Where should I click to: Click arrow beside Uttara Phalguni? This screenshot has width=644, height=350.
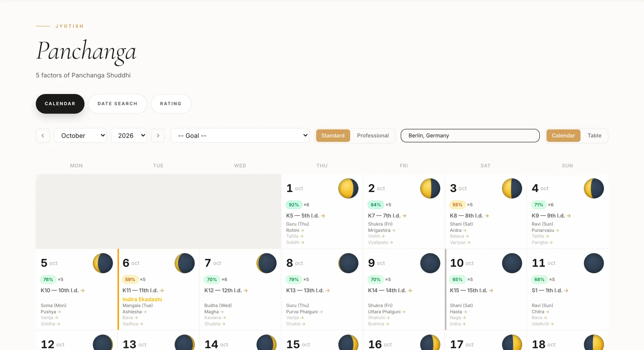click(404, 312)
